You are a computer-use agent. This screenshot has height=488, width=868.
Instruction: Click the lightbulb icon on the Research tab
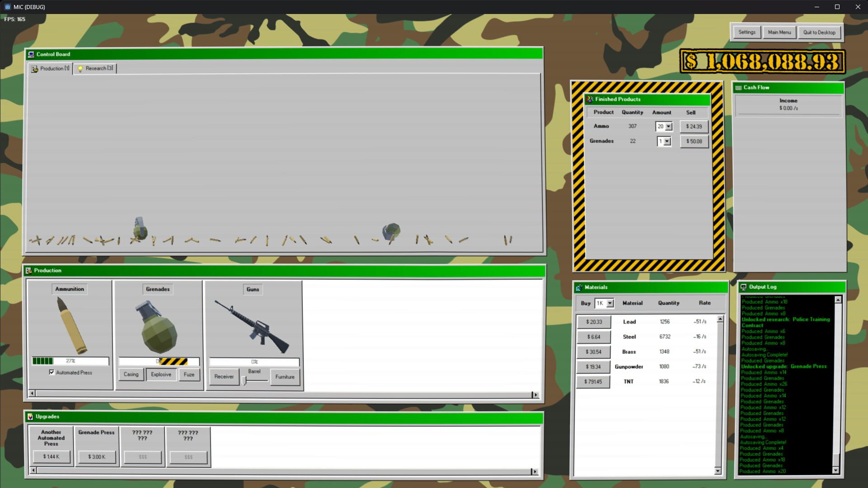point(80,68)
